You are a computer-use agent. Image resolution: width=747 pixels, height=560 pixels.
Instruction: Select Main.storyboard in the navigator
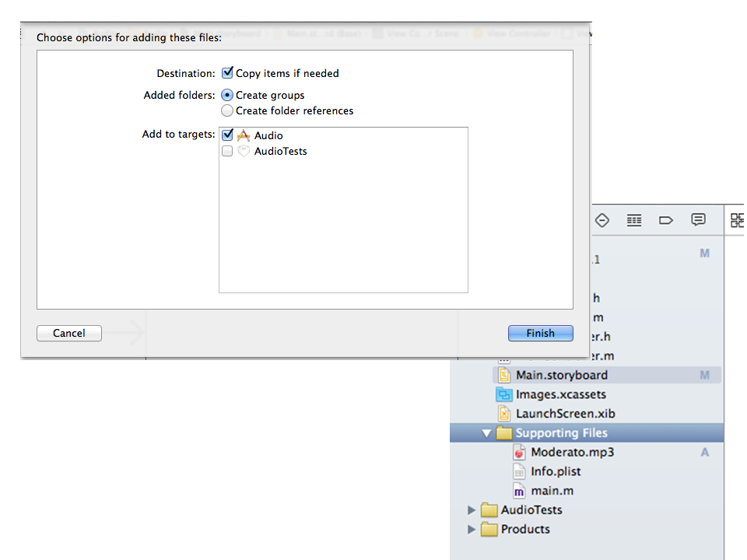[561, 375]
